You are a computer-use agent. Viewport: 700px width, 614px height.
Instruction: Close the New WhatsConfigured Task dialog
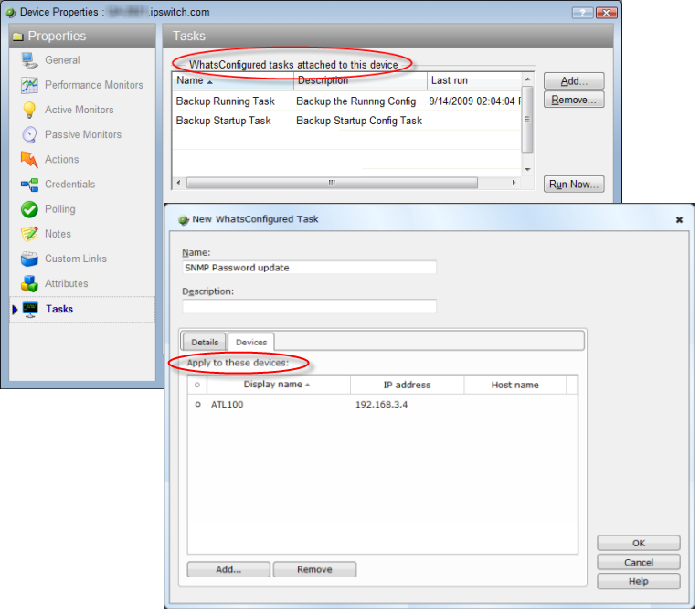click(679, 219)
